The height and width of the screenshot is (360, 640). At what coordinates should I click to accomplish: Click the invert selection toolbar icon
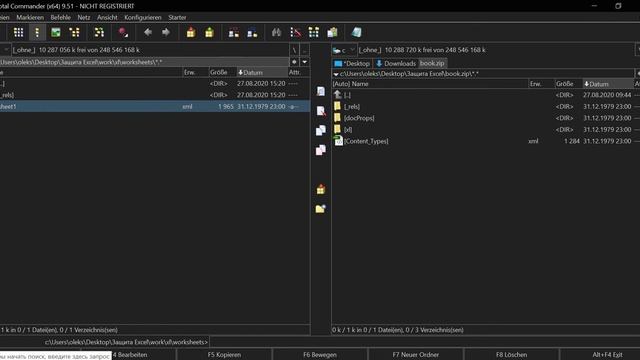click(99, 32)
